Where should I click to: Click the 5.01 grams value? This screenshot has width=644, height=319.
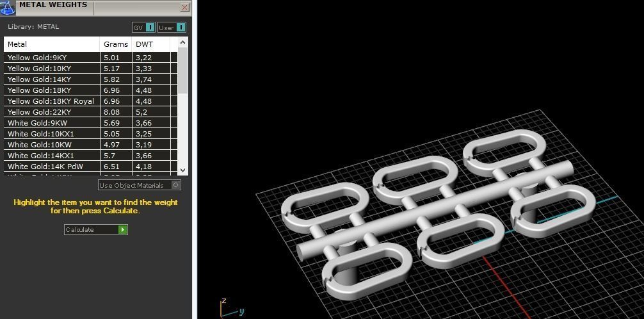(111, 58)
